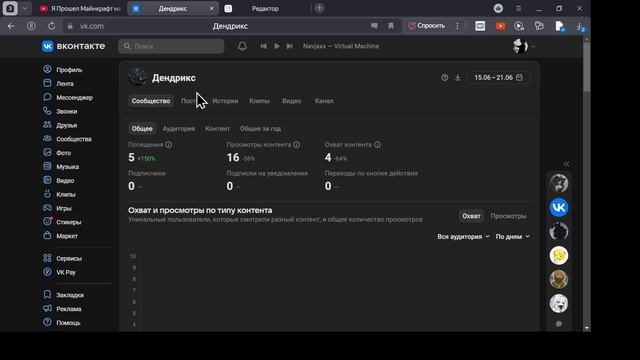Open Клипы in left sidebar
Image resolution: width=640 pixels, height=360 pixels.
(60, 195)
